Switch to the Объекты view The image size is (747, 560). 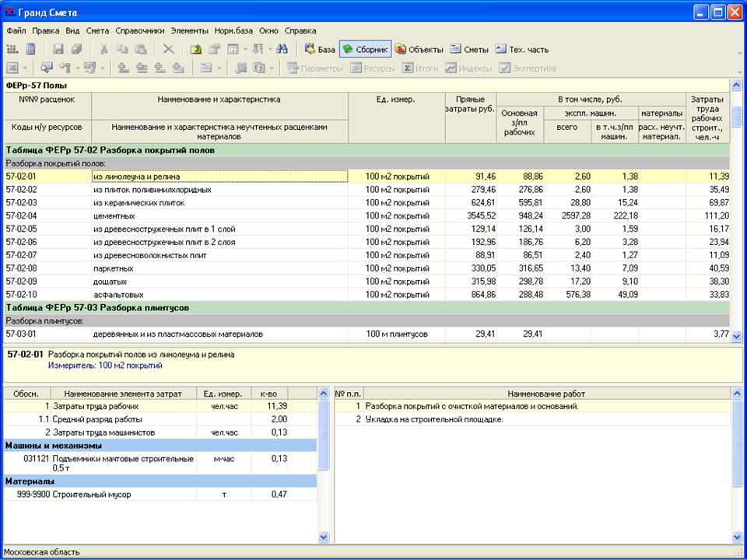419,49
